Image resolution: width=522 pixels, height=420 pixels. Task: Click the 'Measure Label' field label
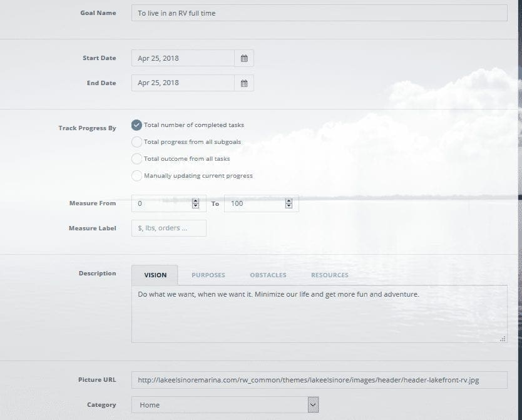click(93, 228)
